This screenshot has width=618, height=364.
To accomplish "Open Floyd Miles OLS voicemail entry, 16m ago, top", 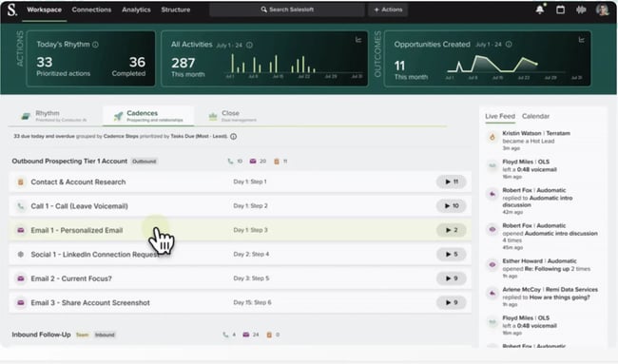I will [542, 169].
